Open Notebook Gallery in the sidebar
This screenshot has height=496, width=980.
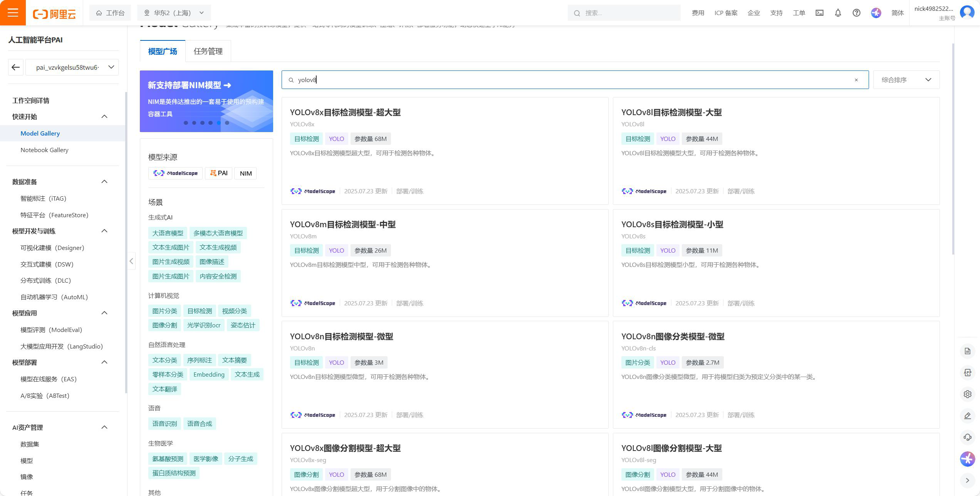click(x=44, y=150)
